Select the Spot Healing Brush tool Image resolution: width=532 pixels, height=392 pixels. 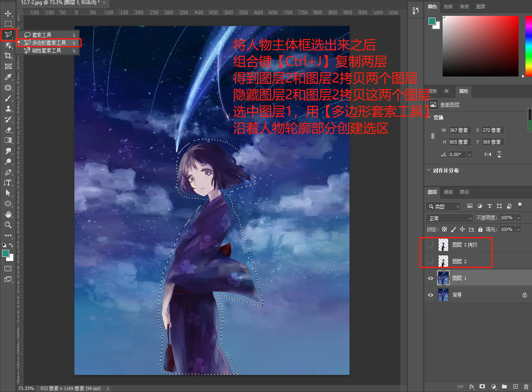8,87
